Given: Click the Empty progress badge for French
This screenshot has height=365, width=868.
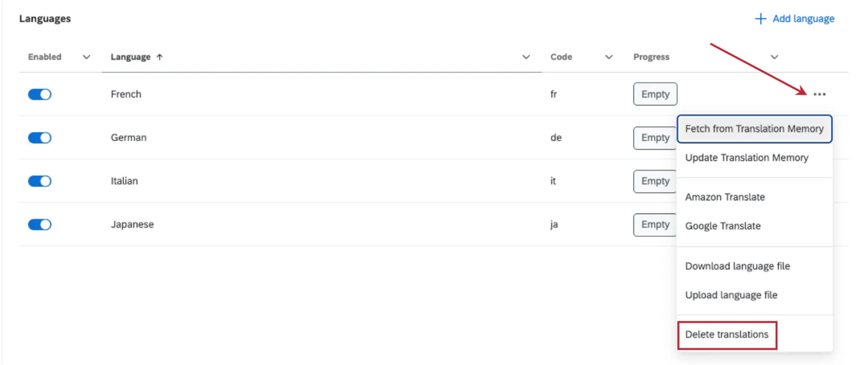Looking at the screenshot, I should [x=655, y=94].
